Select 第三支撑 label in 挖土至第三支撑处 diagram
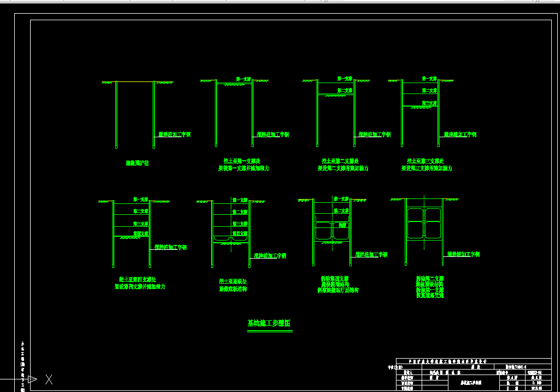Screen dimensions: 560x392 [x=429, y=103]
